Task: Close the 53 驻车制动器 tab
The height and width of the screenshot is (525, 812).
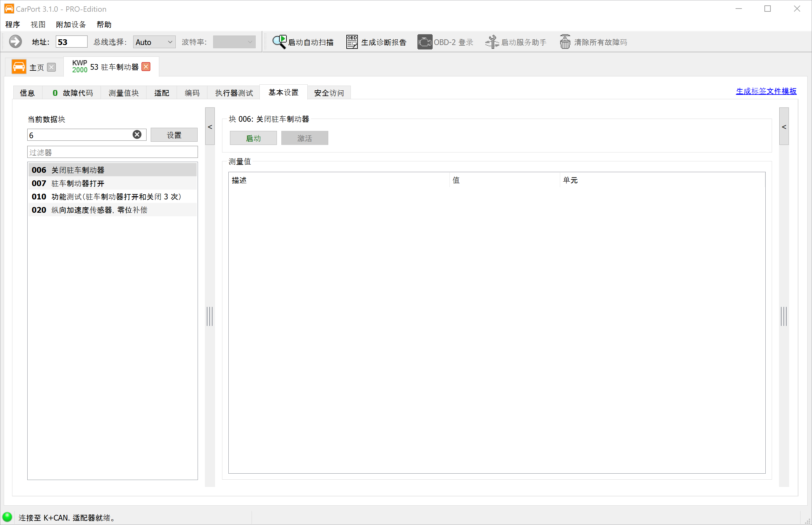Action: (146, 67)
